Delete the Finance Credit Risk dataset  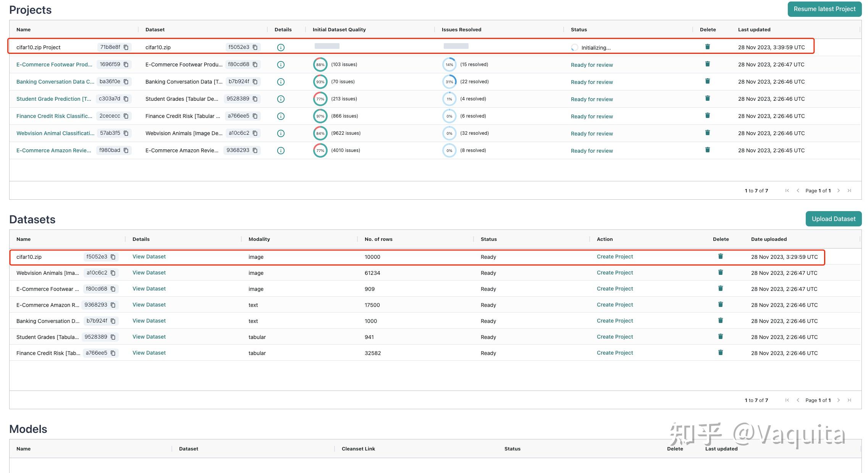(x=720, y=353)
